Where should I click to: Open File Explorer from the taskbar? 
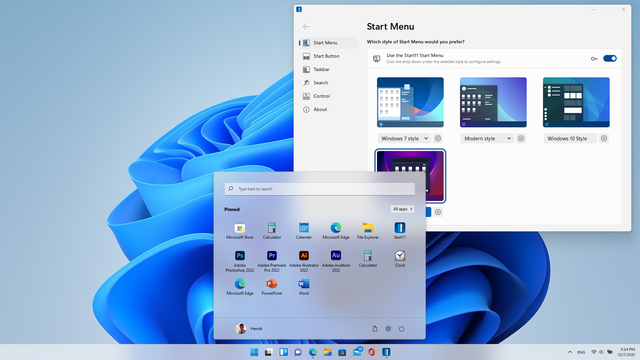pyautogui.click(x=327, y=352)
